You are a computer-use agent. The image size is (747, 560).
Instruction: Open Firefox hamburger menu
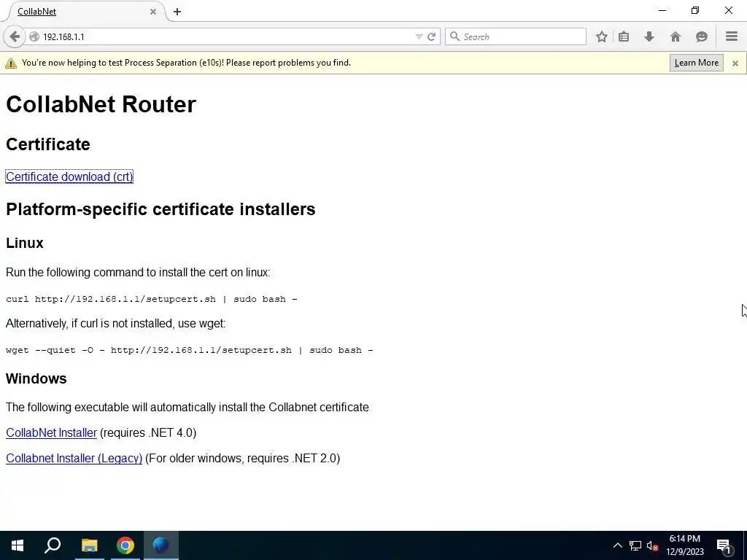click(x=732, y=36)
